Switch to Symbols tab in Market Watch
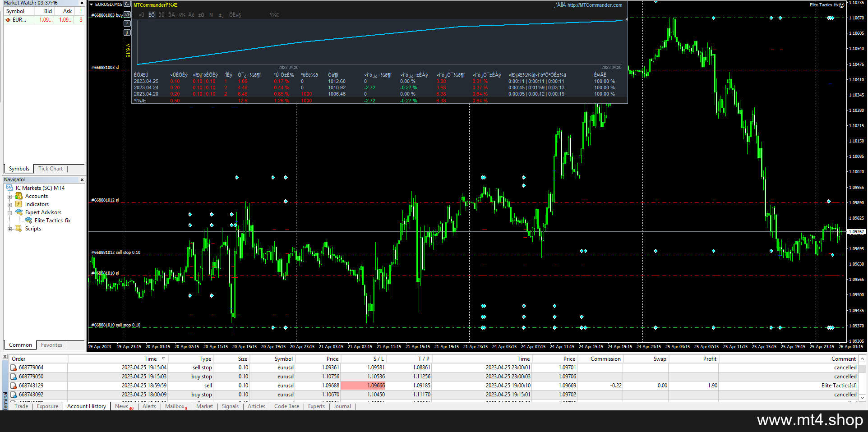Image resolution: width=868 pixels, height=432 pixels. pyautogui.click(x=19, y=169)
